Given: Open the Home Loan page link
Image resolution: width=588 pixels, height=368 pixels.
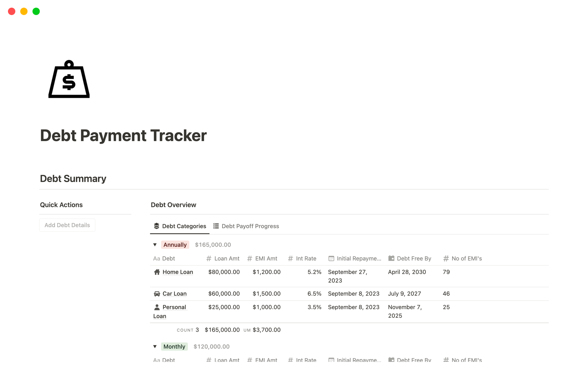Looking at the screenshot, I should [x=178, y=272].
